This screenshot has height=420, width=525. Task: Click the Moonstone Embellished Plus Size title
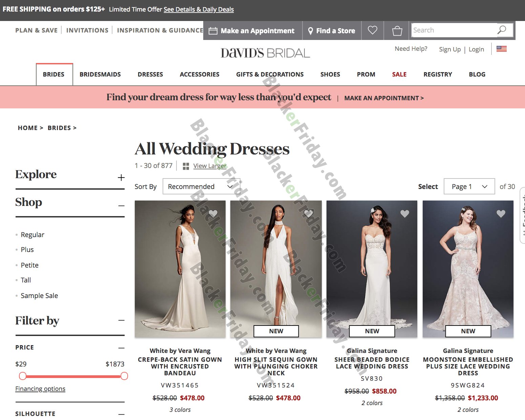pos(468,366)
